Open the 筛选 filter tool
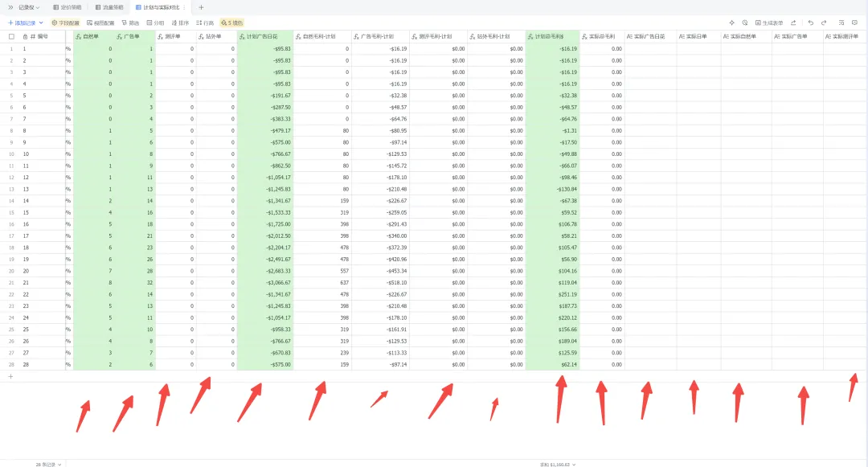 click(x=131, y=23)
